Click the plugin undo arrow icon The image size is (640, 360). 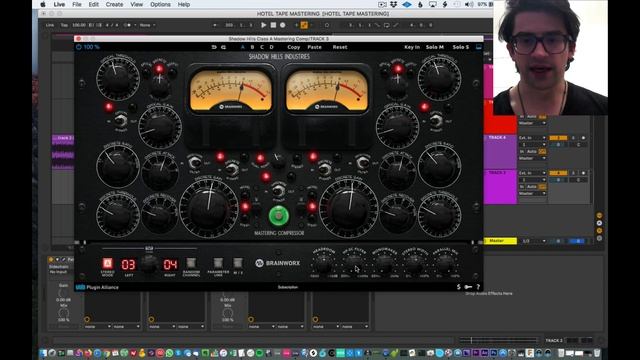click(x=214, y=47)
